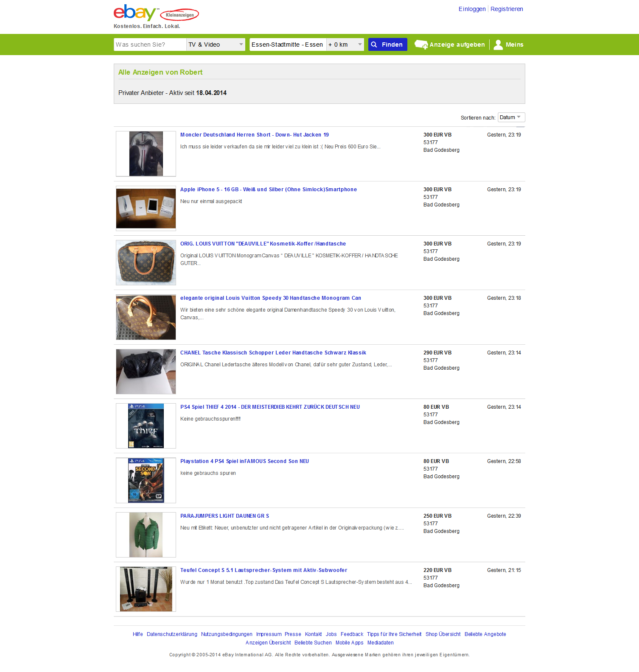Click 'Neu nur einmal ausgepackt' description
The width and height of the screenshot is (639, 672).
211,201
